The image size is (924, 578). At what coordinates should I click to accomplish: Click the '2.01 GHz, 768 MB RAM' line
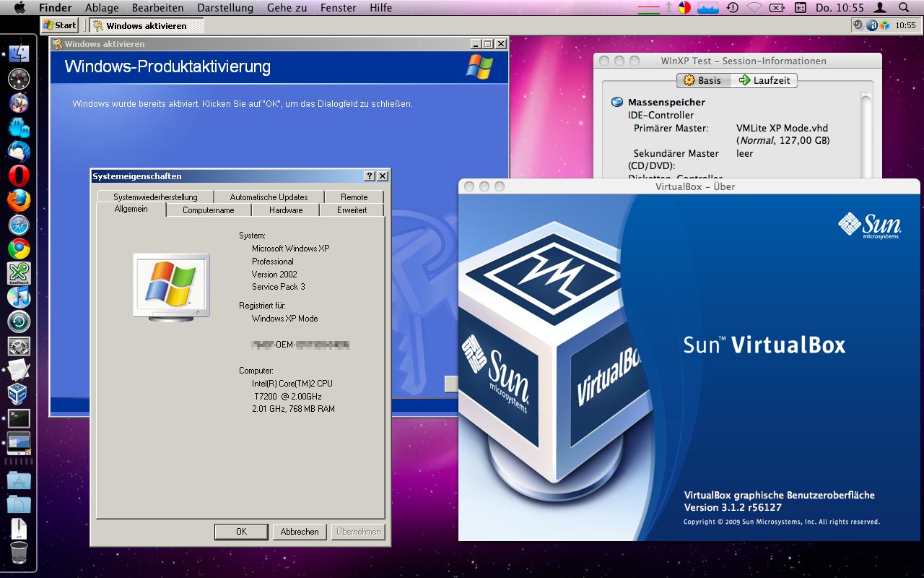tap(293, 409)
